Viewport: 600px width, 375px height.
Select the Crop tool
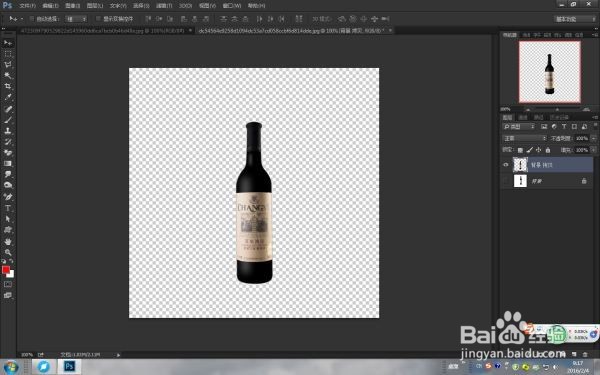point(8,86)
